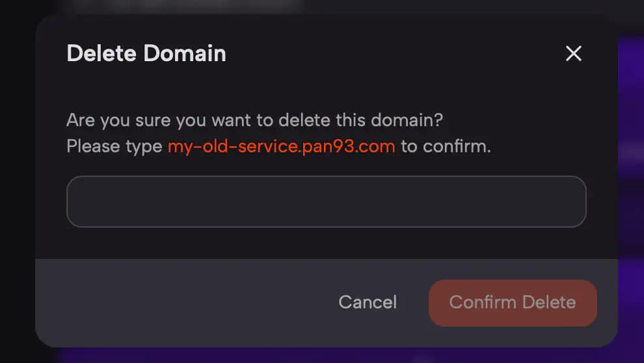The height and width of the screenshot is (363, 644).
Task: Click the word 'Domain' in the title
Action: tap(184, 53)
